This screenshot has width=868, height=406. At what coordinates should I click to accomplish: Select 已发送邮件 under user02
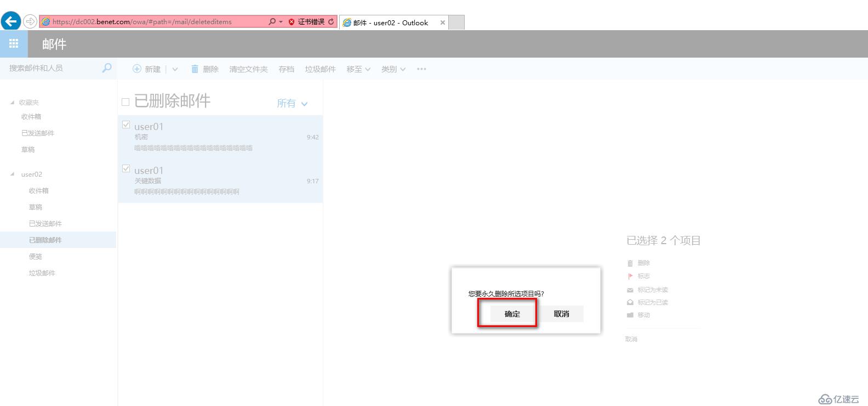pos(45,224)
